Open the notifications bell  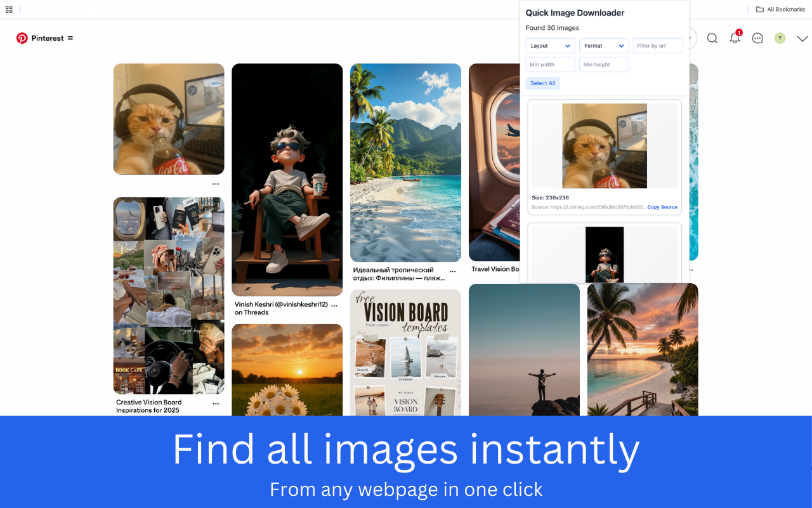point(735,38)
